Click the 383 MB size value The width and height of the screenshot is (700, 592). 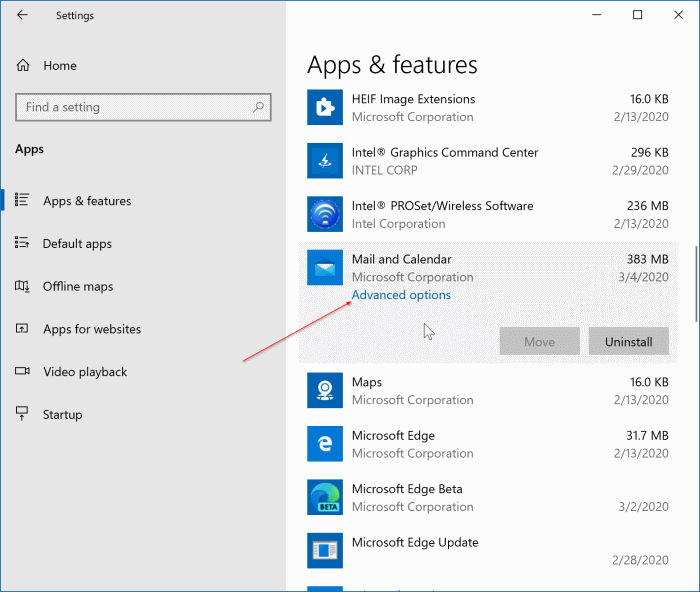[647, 259]
